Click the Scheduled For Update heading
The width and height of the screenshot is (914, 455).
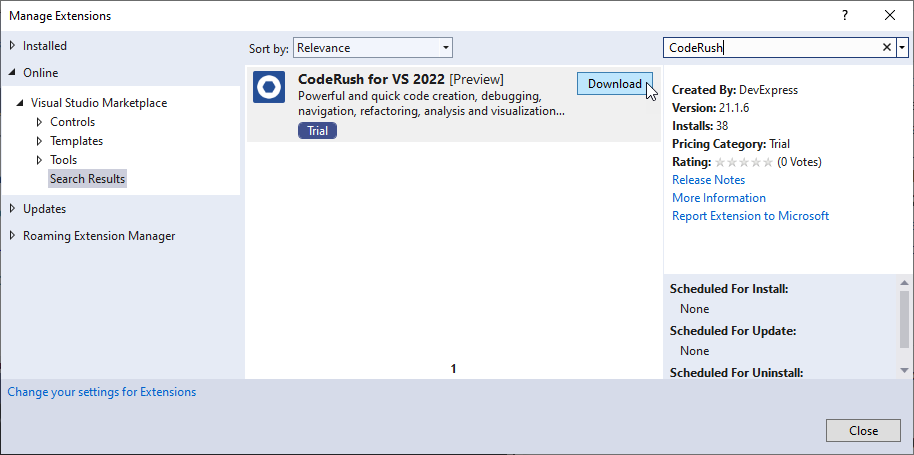733,331
